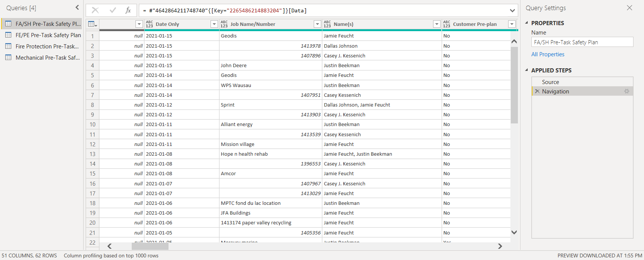Click horizontal scrollbar left arrow

point(110,246)
